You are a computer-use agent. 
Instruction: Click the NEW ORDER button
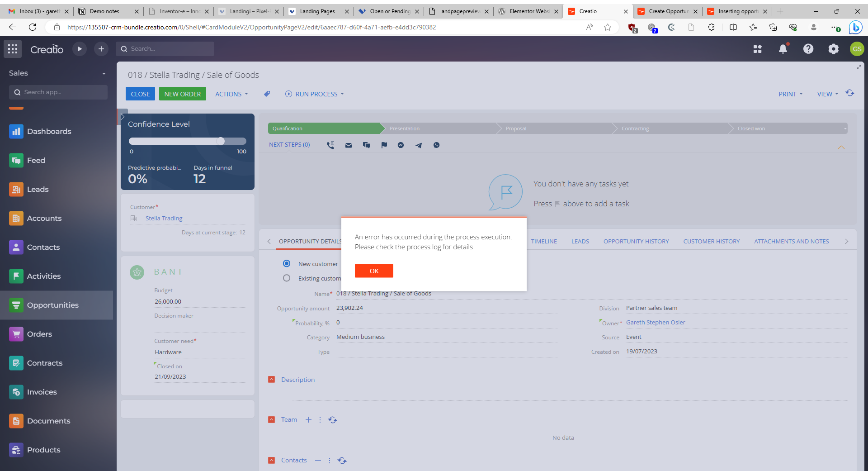coord(182,94)
